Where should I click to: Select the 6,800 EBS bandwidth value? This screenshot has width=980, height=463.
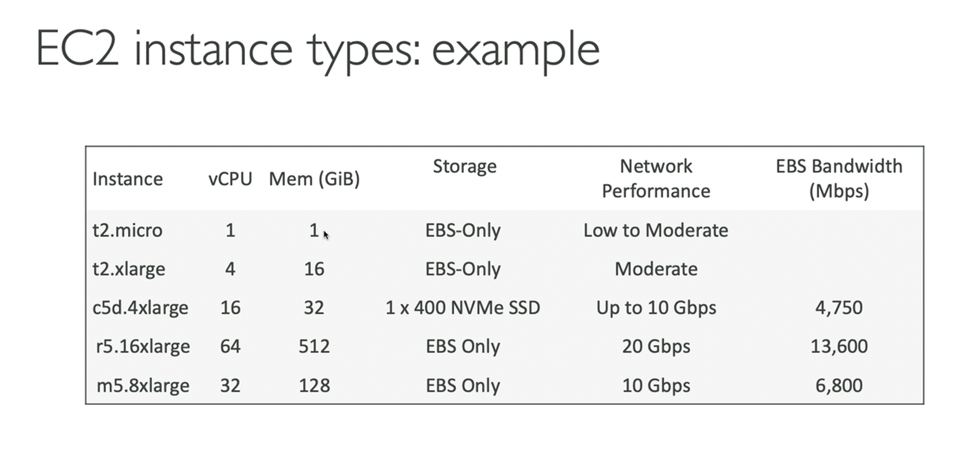coord(839,386)
